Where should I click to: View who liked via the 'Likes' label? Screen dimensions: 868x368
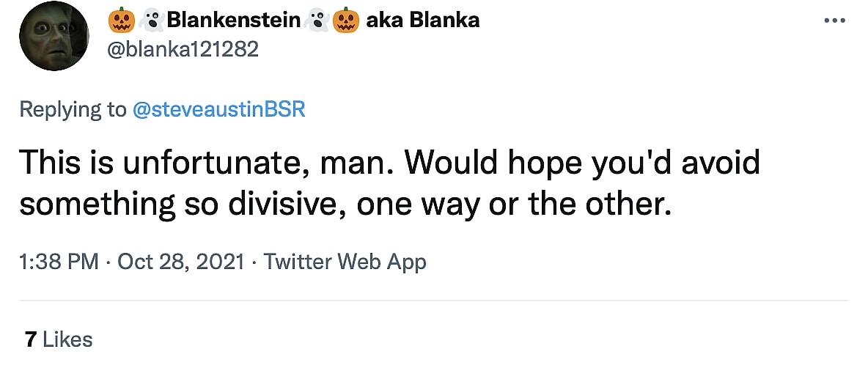pos(67,339)
